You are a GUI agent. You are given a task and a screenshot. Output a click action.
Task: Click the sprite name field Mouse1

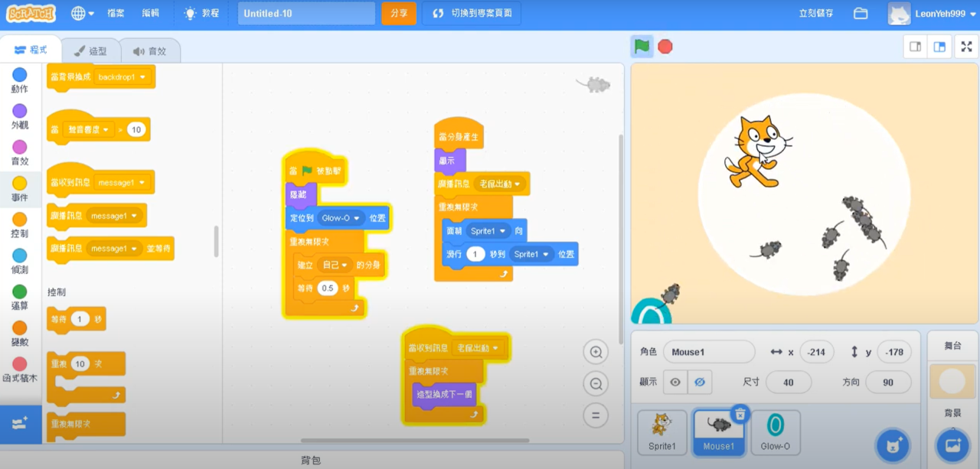point(709,352)
